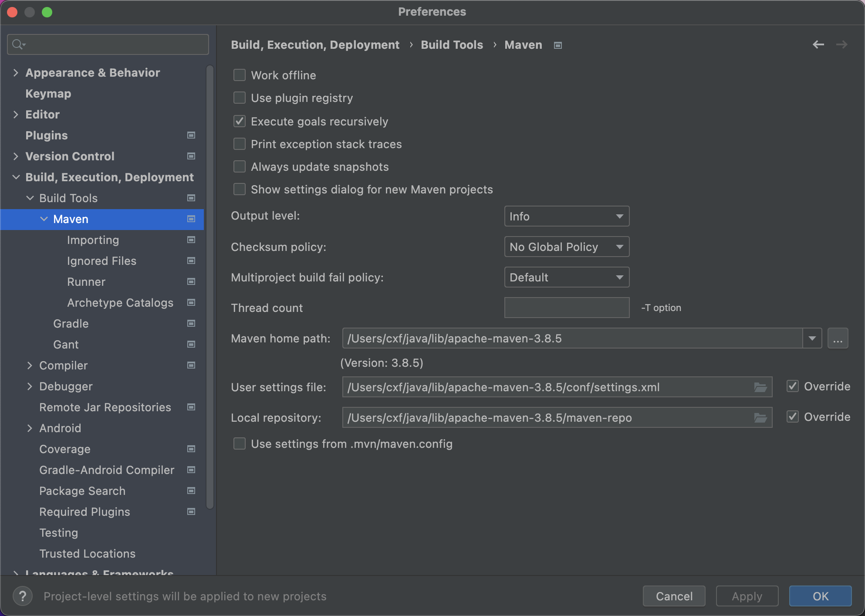
Task: Click Build Tools in the breadcrumb
Action: (x=452, y=45)
